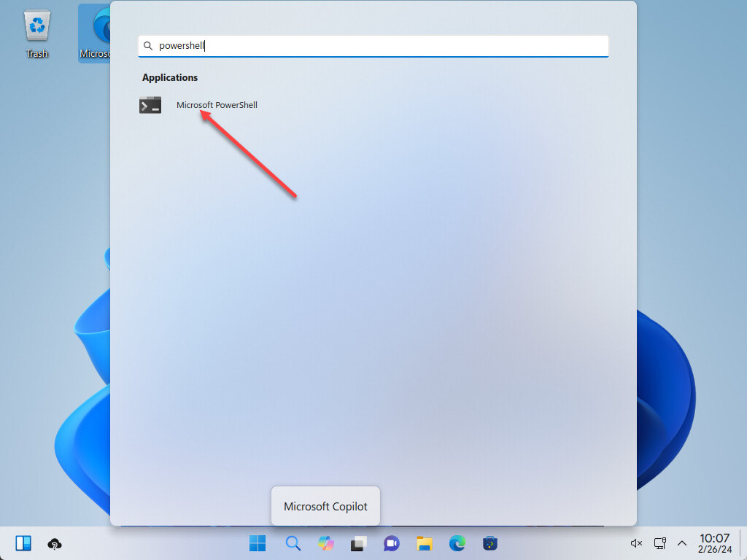The image size is (747, 560).
Task: Click the taskbar Search magnifier icon
Action: [293, 543]
